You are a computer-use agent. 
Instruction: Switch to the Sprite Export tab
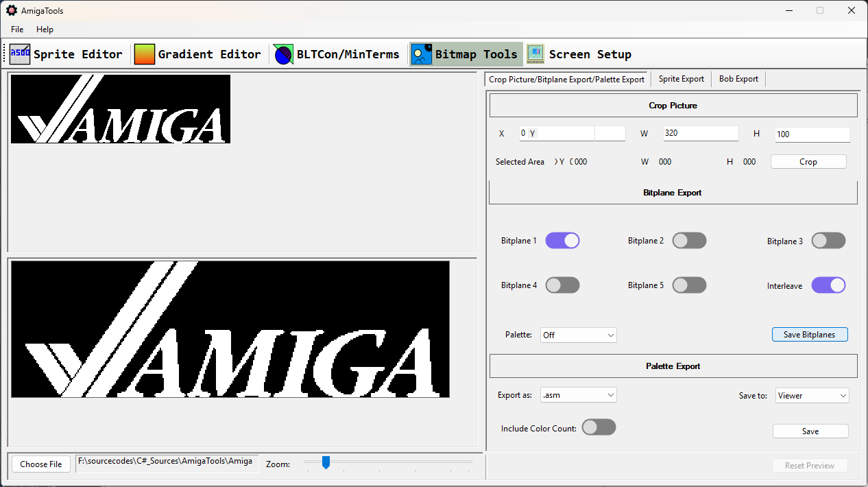(682, 79)
